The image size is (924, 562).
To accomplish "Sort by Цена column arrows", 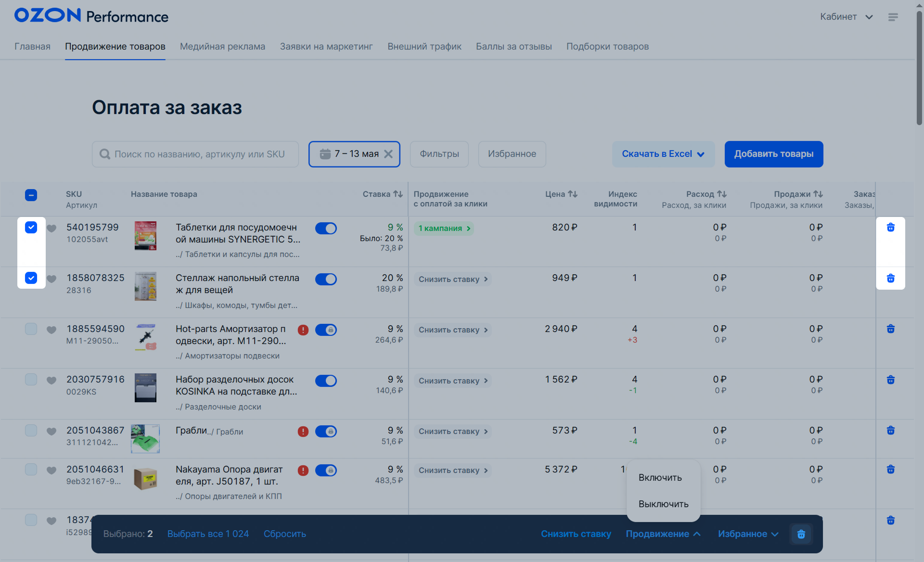I will coord(572,194).
